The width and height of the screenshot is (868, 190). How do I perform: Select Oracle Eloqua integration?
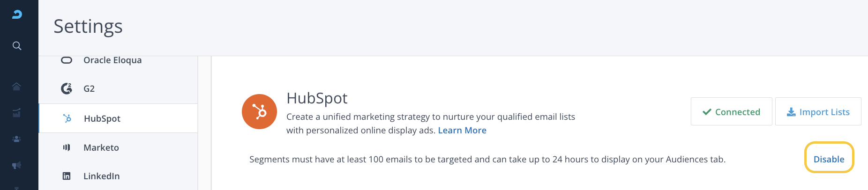[112, 60]
